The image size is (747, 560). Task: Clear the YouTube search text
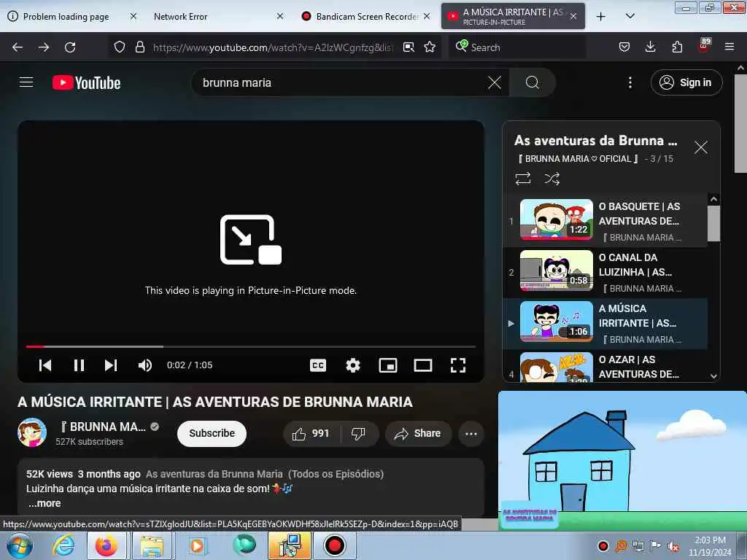pos(495,83)
